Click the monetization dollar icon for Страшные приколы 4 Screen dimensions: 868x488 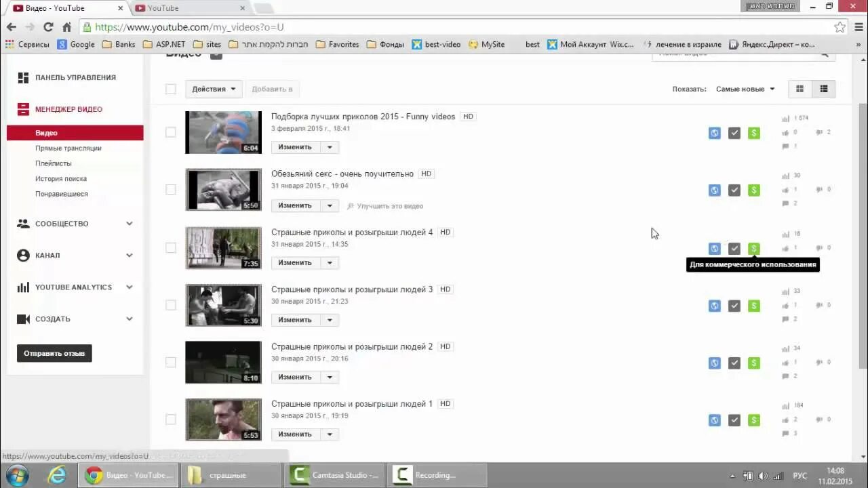pyautogui.click(x=753, y=248)
